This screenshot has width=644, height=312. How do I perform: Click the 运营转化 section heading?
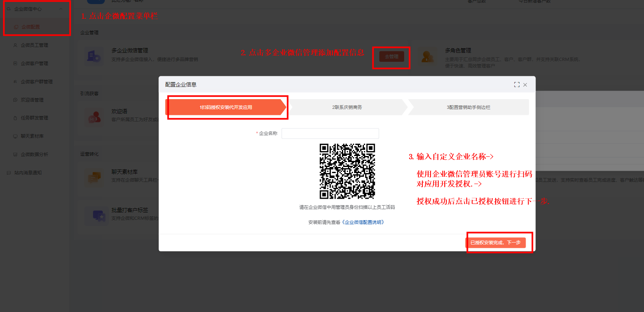(x=89, y=154)
